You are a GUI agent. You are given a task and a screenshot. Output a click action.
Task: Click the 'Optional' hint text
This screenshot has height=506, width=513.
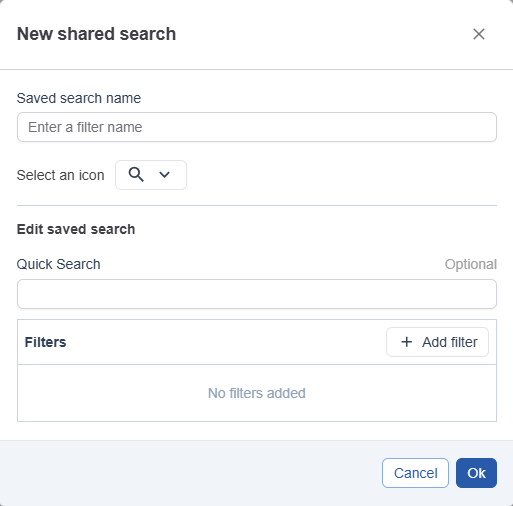[471, 264]
